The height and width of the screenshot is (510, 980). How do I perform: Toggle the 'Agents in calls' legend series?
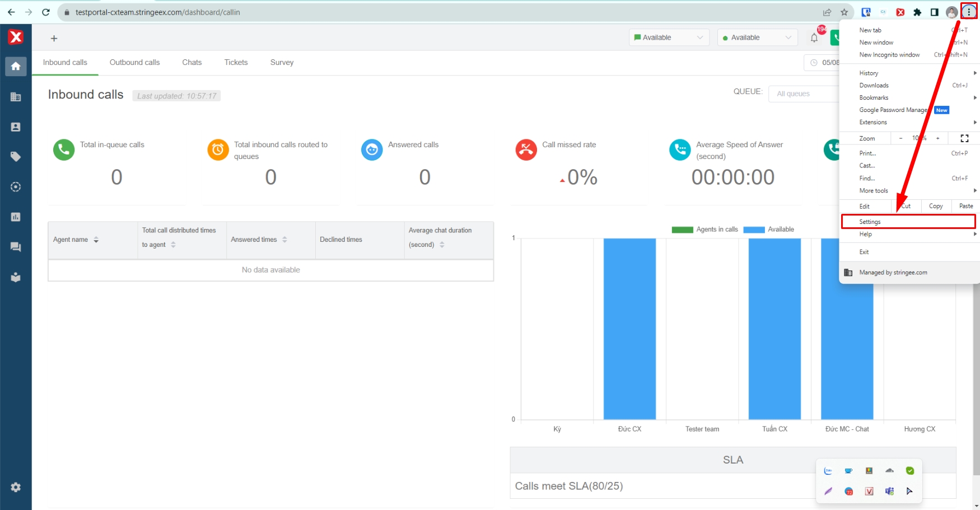(705, 230)
